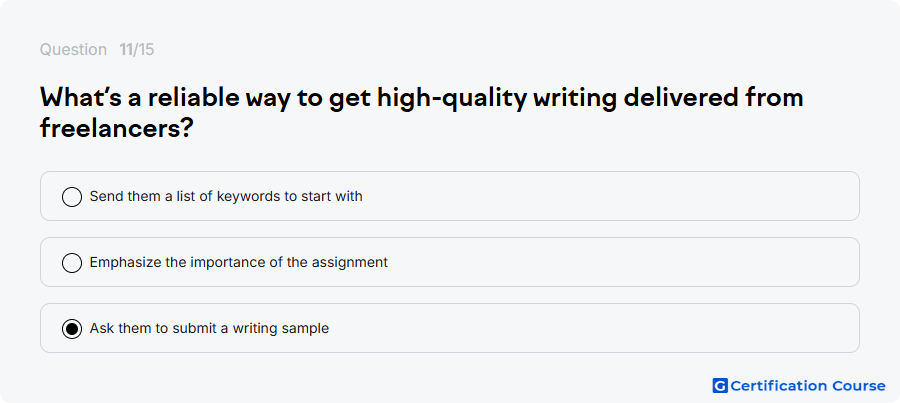Click the text 'Send them a list of keywords to start with'

pyautogui.click(x=226, y=196)
